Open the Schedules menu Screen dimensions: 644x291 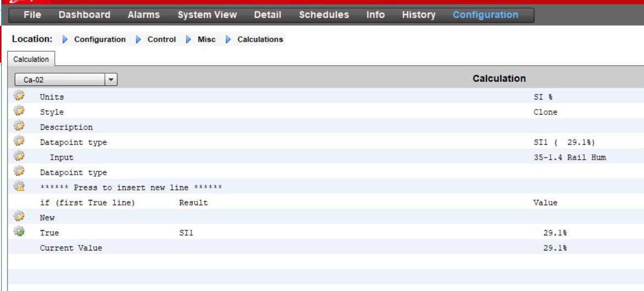324,14
